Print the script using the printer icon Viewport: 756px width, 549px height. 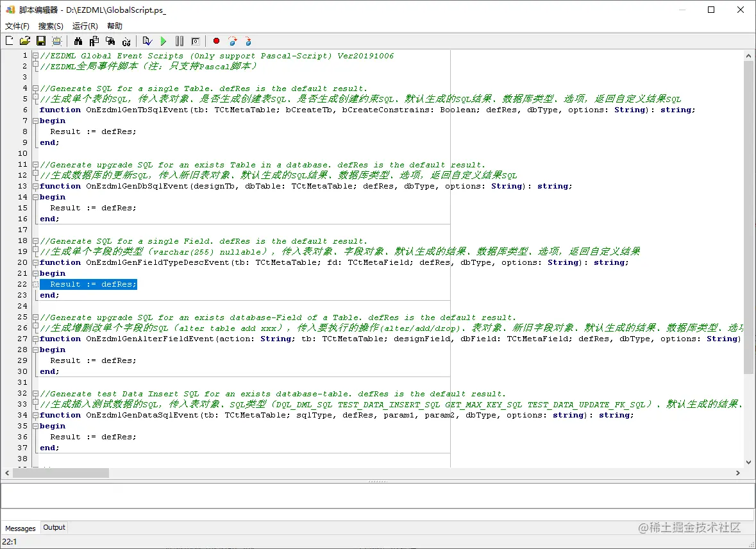tap(57, 41)
